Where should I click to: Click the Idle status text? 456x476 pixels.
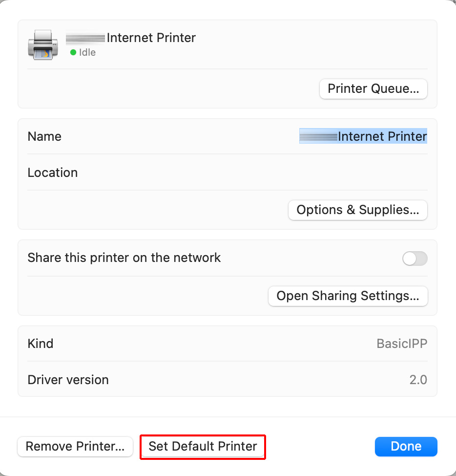click(86, 52)
